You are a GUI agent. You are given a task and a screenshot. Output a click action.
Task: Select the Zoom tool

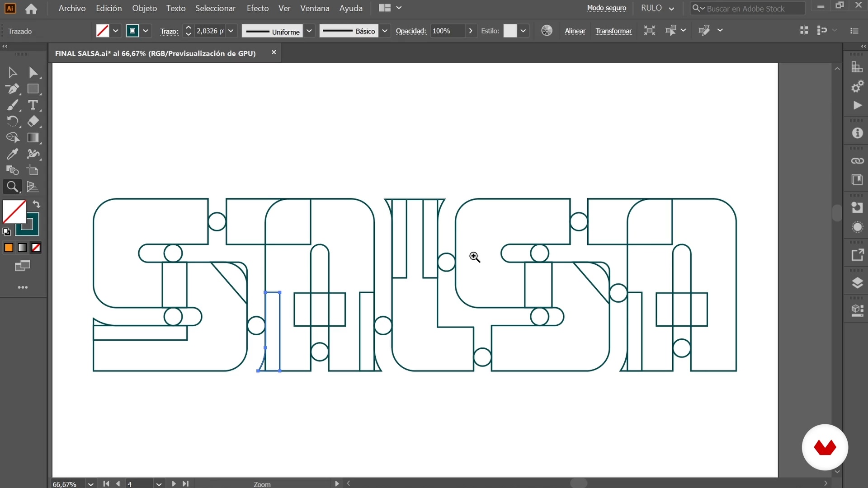[12, 187]
